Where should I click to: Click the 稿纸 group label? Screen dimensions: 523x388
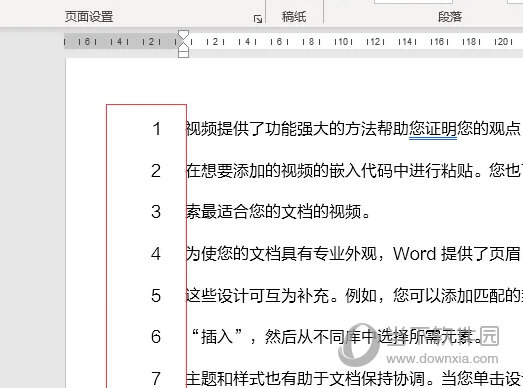tap(294, 16)
